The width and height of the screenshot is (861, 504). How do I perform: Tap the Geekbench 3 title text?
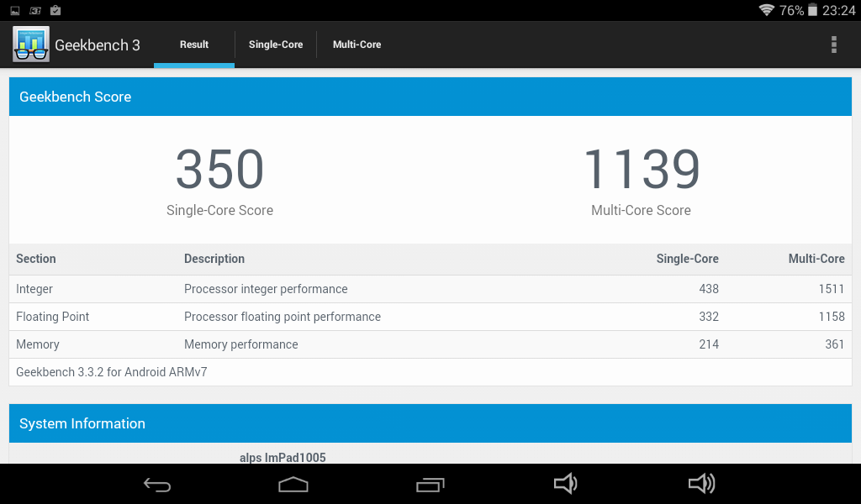click(x=98, y=45)
